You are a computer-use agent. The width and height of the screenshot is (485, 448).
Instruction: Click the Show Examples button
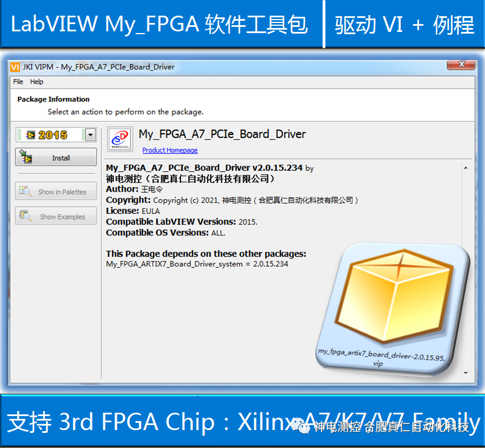56,216
